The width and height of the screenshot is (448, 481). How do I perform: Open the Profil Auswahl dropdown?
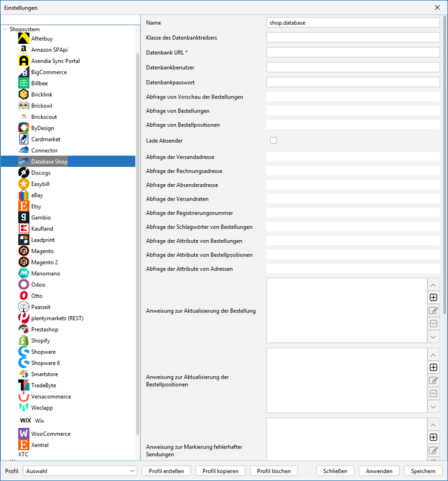80,471
